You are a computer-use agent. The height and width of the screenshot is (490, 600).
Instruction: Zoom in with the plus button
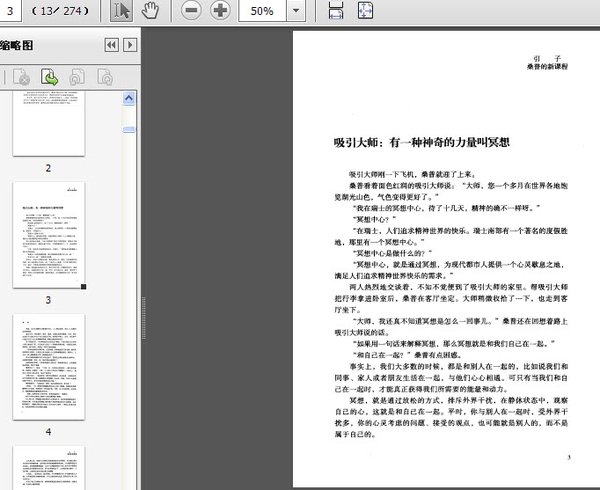tap(220, 10)
